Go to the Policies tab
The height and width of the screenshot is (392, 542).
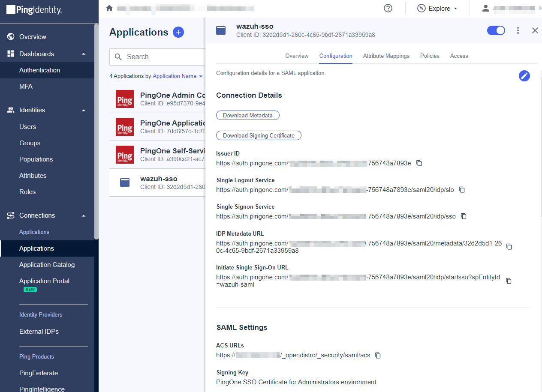[x=430, y=56]
